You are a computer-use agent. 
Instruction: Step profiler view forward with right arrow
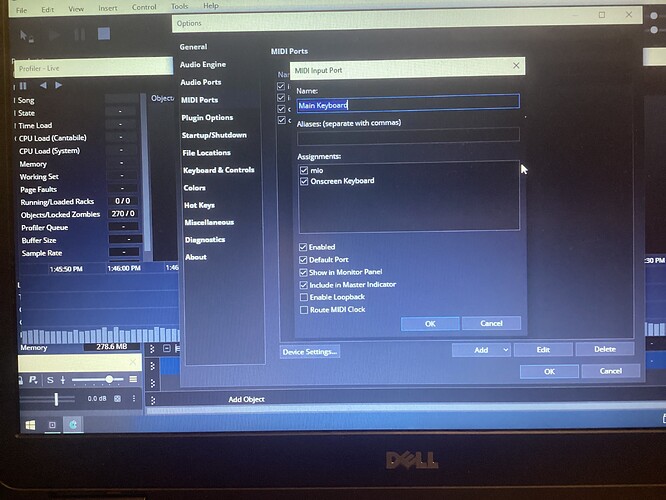click(x=59, y=85)
